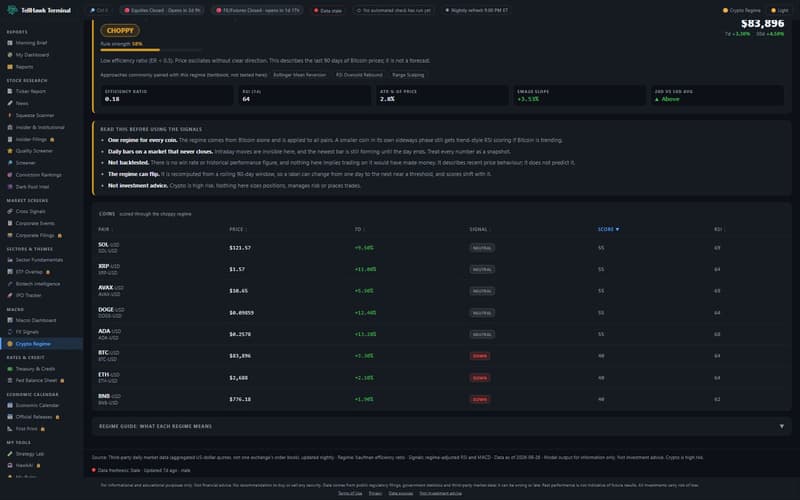
Task: Open Economic Calendar sidebar icon
Action: tap(10, 405)
